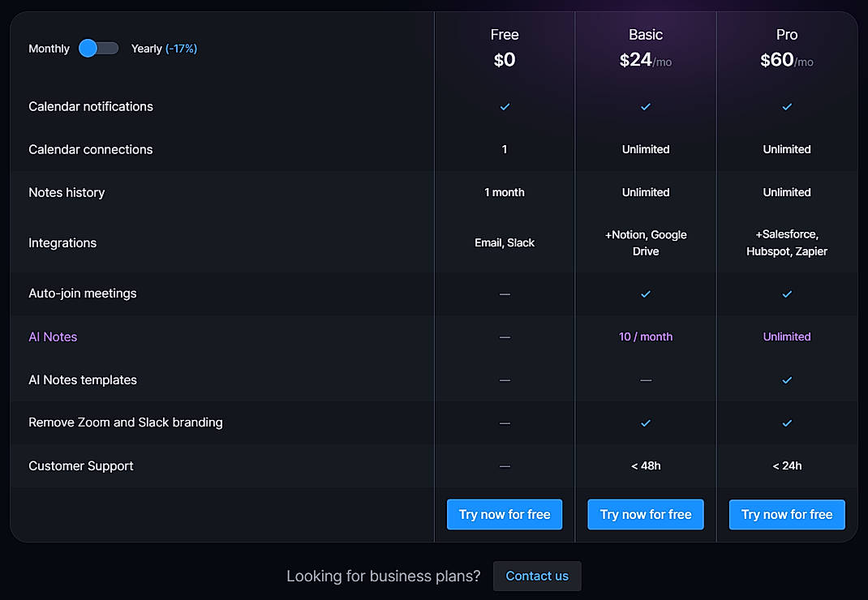Viewport: 868px width, 600px height.
Task: Click Unlimited under Pro for AI Notes
Action: point(787,336)
